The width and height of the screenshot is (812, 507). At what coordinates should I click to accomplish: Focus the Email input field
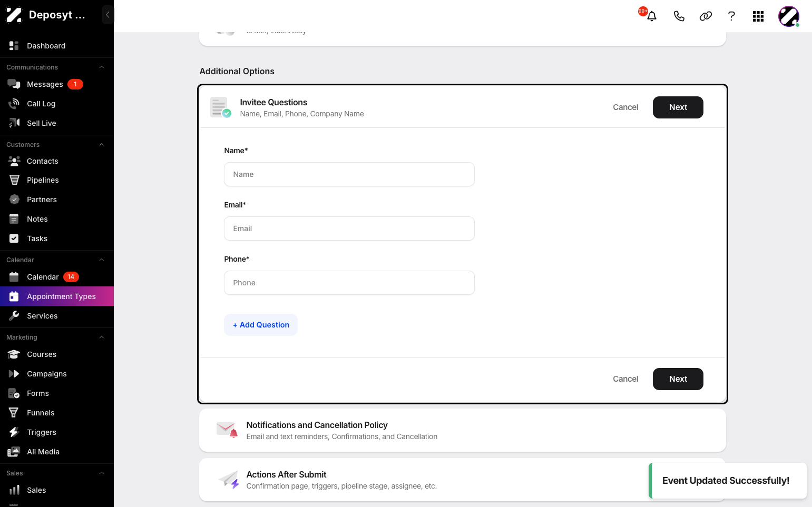pos(349,228)
